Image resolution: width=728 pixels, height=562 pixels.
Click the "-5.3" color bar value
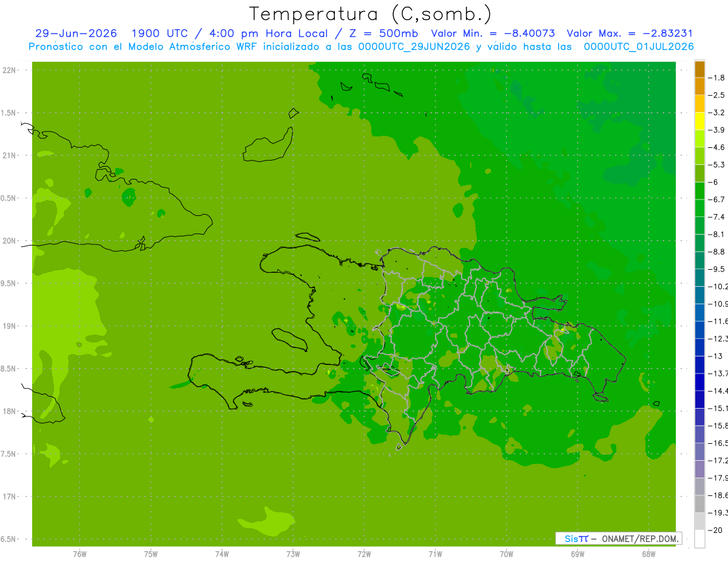[x=717, y=164]
